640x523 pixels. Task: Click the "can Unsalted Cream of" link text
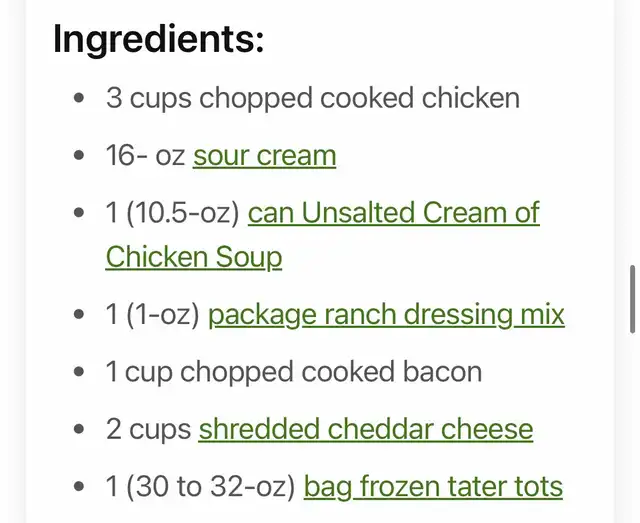tap(393, 213)
